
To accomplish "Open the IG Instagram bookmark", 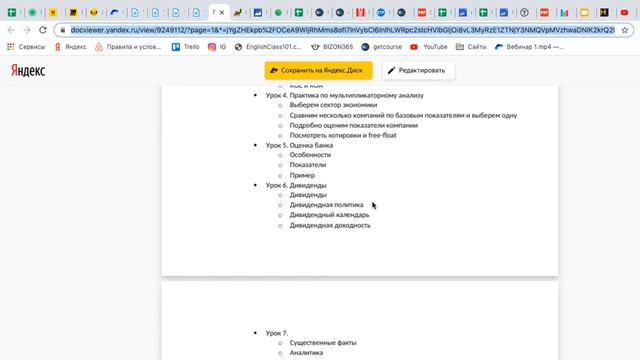I will coord(217,47).
